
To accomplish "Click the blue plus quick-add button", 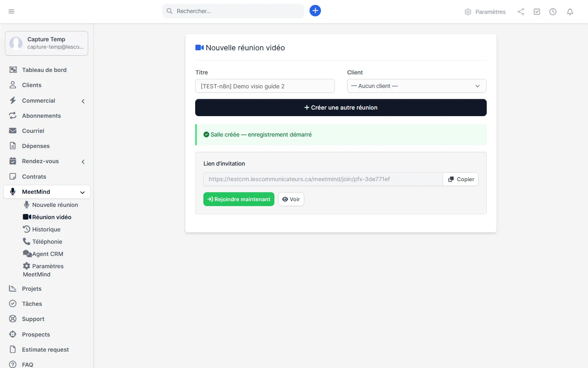I will point(315,11).
